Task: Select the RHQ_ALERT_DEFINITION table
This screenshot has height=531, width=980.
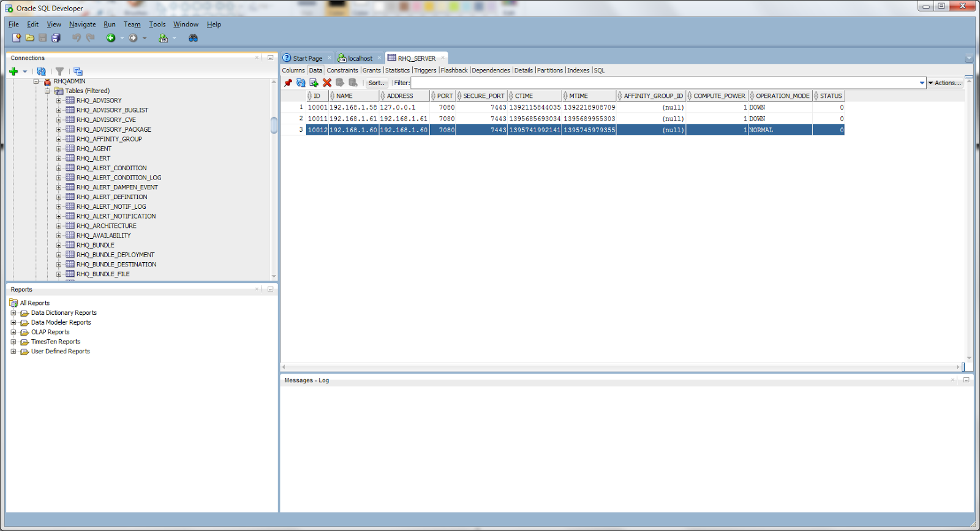Action: (111, 197)
